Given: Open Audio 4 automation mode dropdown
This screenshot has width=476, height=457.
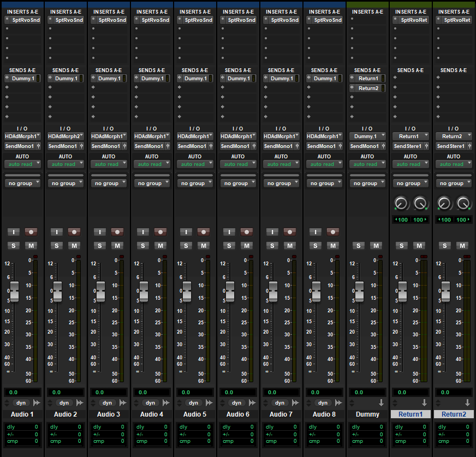Looking at the screenshot, I should point(150,164).
